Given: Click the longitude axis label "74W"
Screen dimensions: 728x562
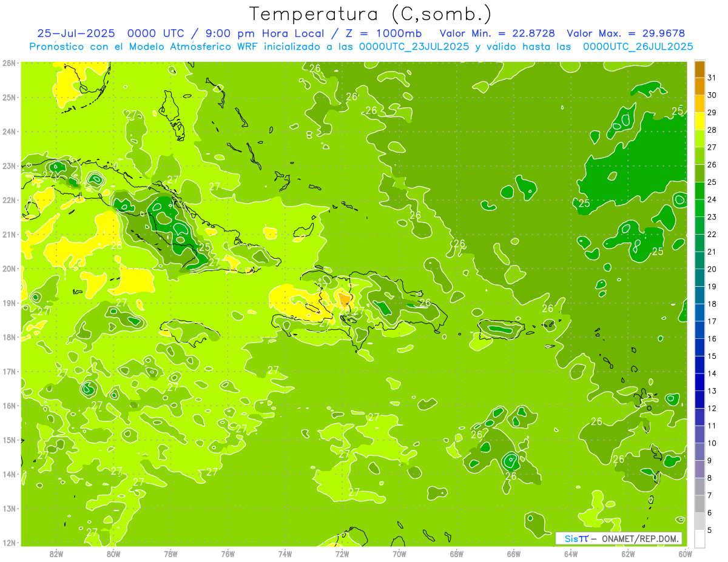Looking at the screenshot, I should coord(285,554).
